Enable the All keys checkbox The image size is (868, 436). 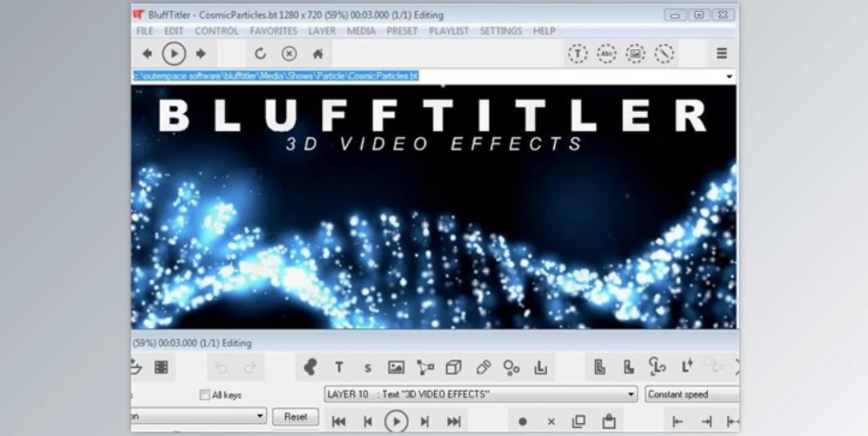(205, 394)
